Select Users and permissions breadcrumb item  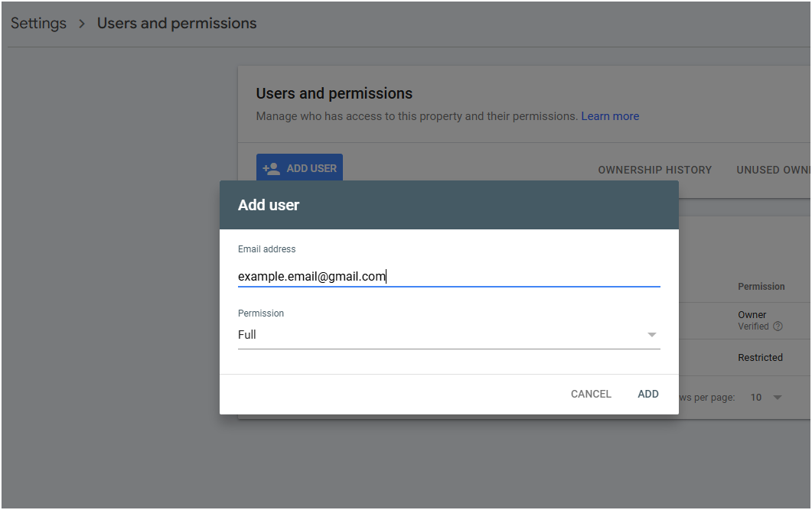[x=177, y=24]
